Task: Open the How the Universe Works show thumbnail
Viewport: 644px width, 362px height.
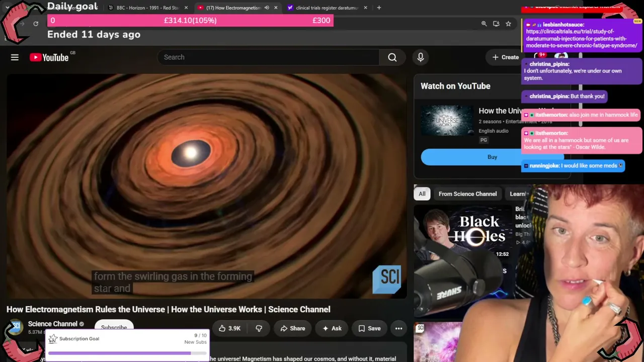Action: 447,121
